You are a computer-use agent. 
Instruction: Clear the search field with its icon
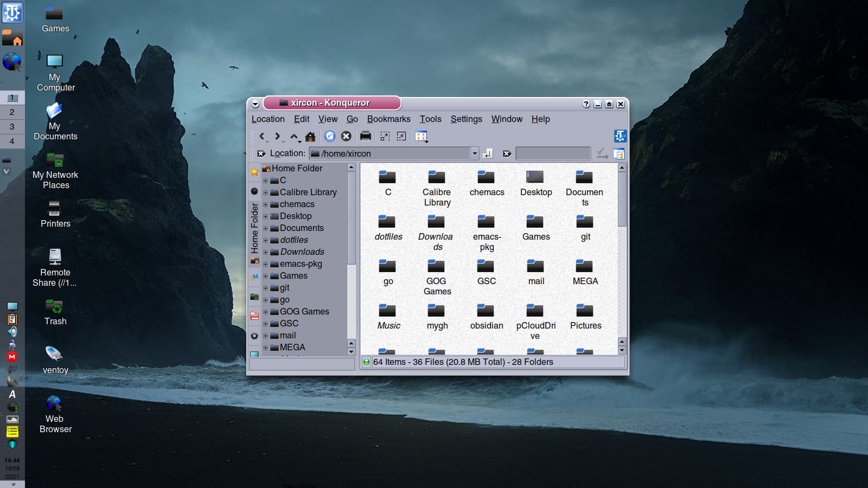coord(507,153)
